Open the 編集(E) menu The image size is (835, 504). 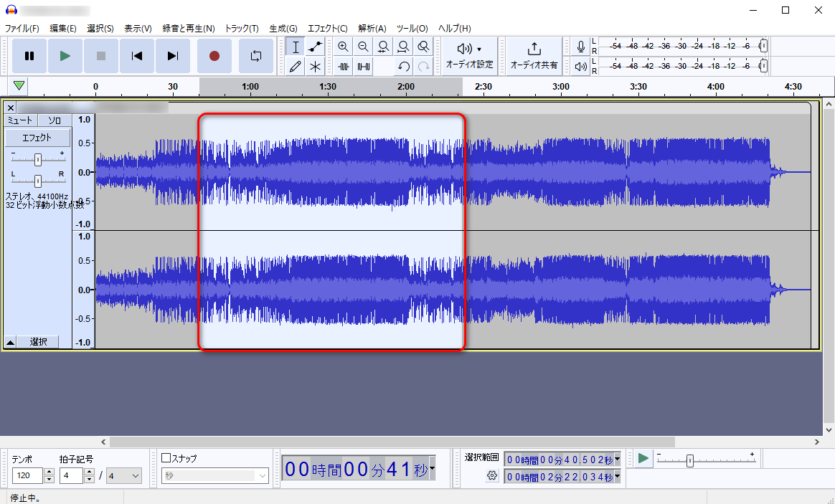[x=63, y=28]
